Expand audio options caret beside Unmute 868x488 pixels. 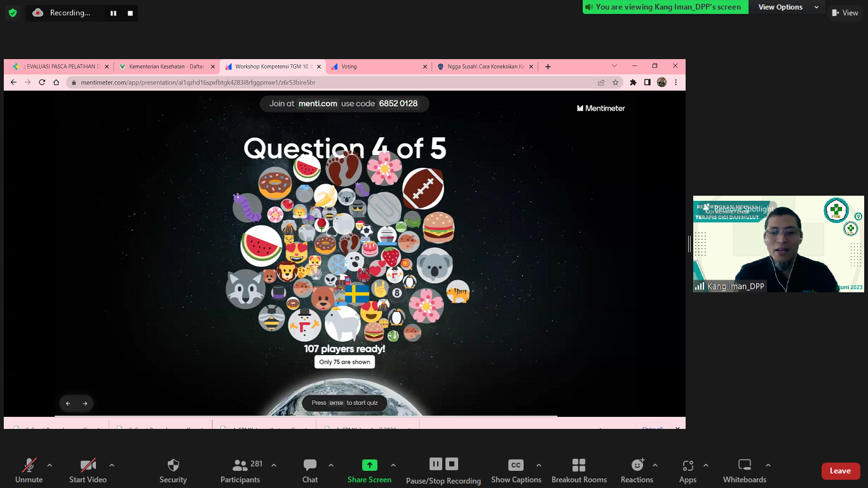[x=50, y=465]
